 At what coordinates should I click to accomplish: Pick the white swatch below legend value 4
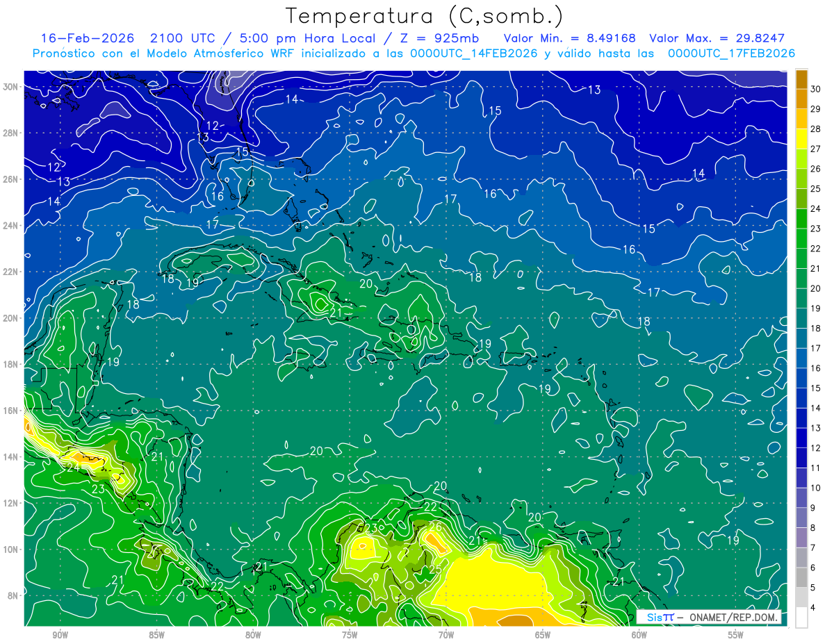coord(801,617)
